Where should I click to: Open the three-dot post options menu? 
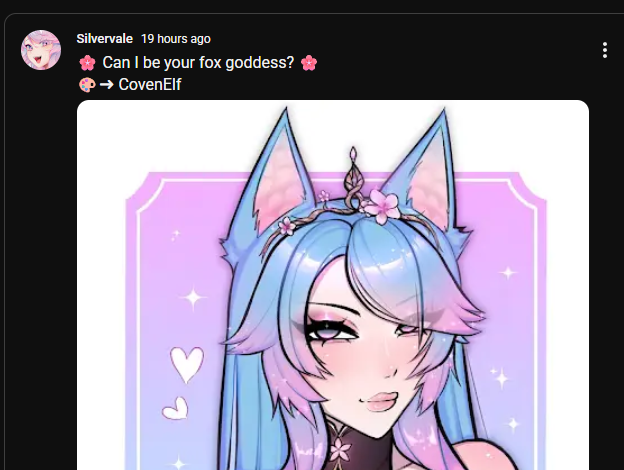point(604,50)
